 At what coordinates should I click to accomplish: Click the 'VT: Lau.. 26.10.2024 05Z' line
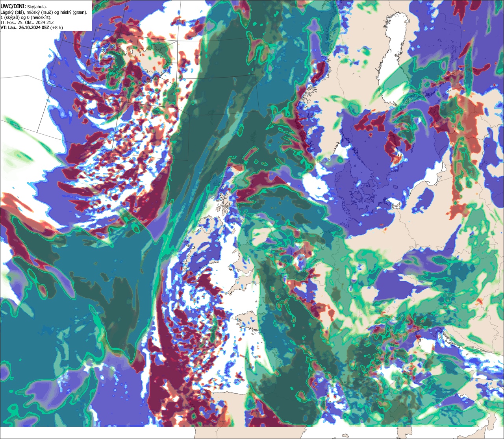tap(31, 28)
